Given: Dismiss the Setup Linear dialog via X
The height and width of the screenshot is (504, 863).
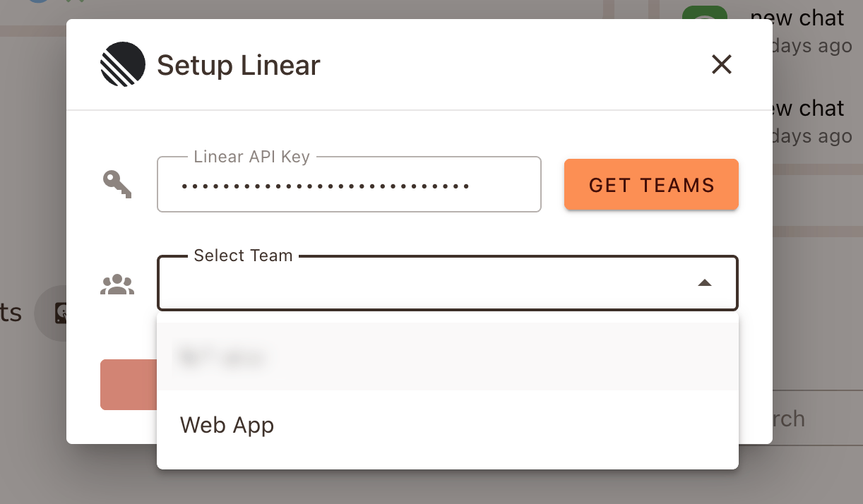Looking at the screenshot, I should tap(721, 64).
